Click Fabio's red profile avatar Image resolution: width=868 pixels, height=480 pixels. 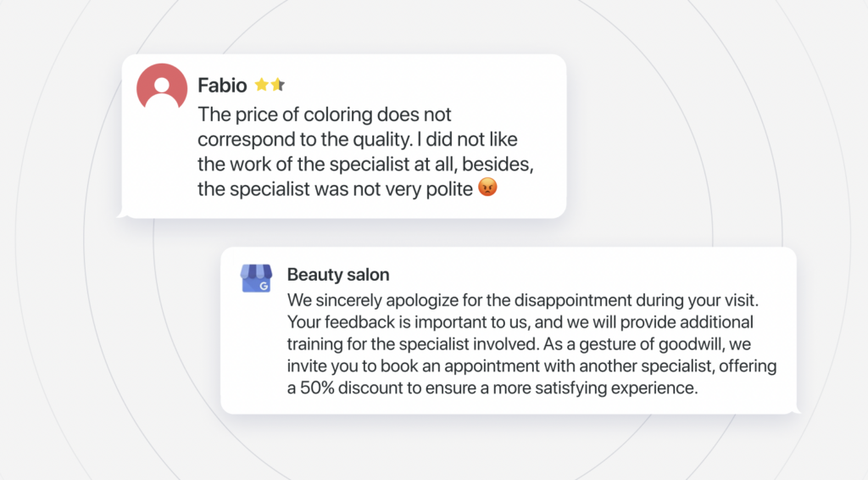tap(162, 87)
